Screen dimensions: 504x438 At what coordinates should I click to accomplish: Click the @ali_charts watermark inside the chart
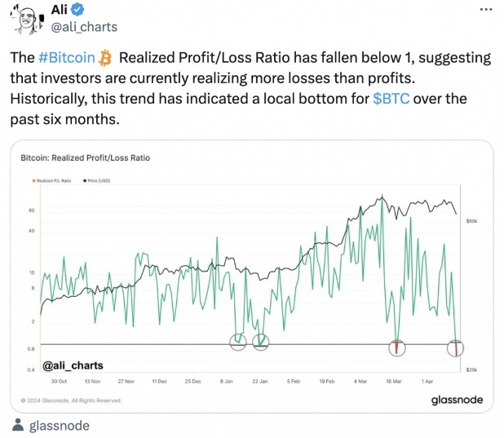(x=73, y=365)
